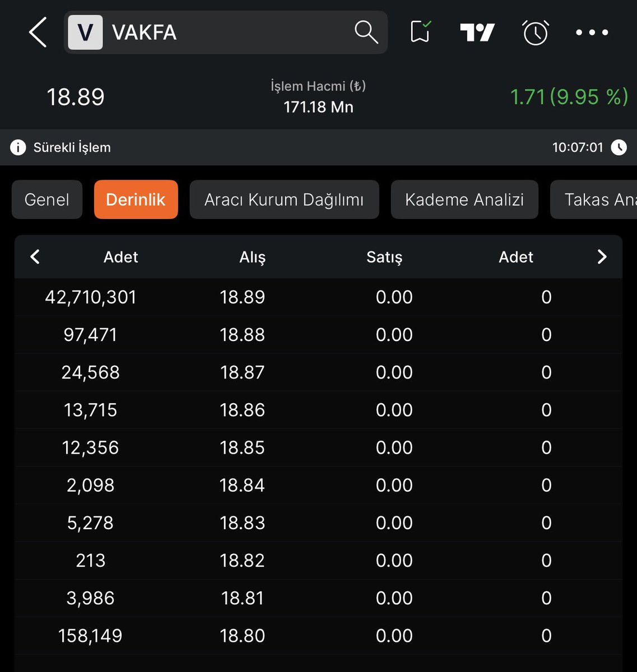This screenshot has height=672, width=637.
Task: Select the quantity 3,986 cell
Action: [x=91, y=598]
